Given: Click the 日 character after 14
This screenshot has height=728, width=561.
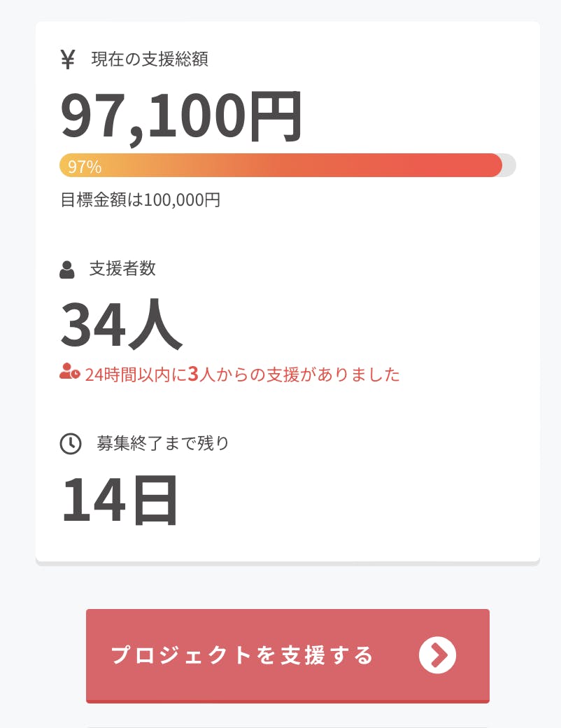Looking at the screenshot, I should pos(155,500).
